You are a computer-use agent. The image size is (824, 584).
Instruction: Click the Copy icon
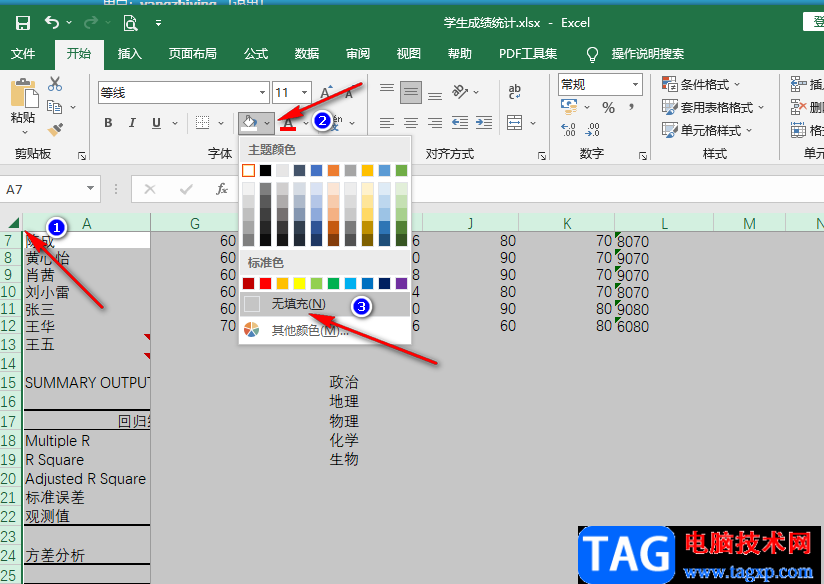pyautogui.click(x=55, y=107)
